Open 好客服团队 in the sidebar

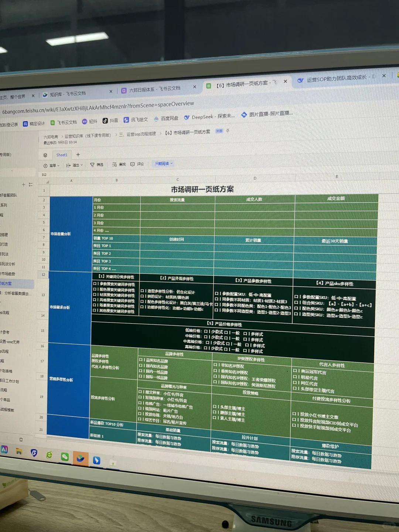coord(8,195)
